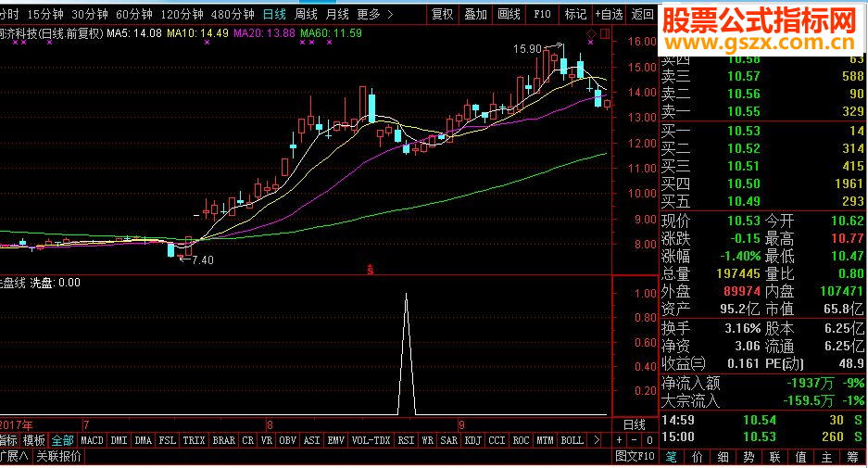
Task: Open the F10 company info
Action: 542,15
